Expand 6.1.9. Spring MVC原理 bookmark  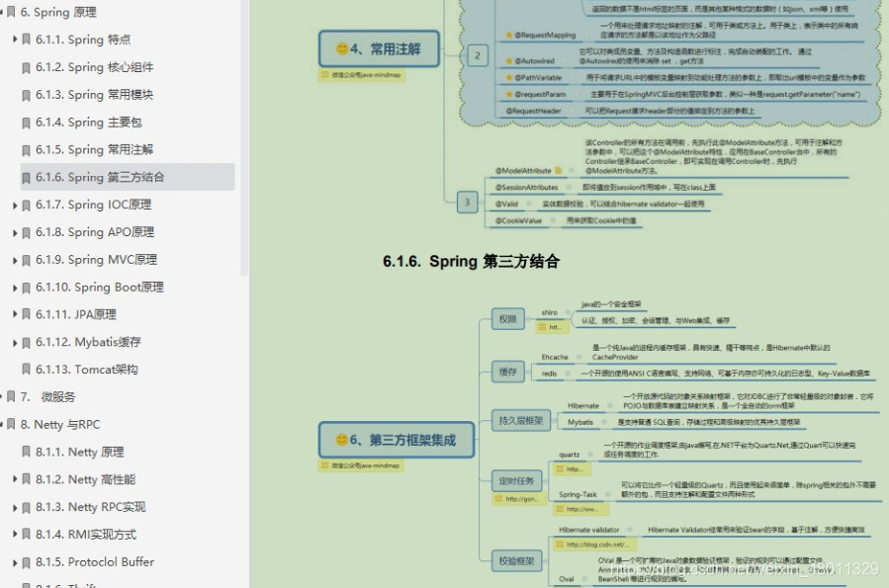point(15,260)
